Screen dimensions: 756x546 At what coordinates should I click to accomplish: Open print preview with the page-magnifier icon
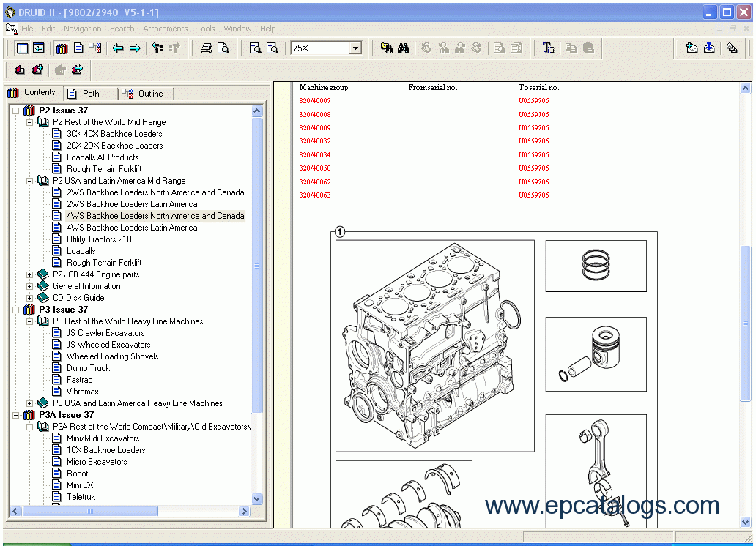(223, 48)
